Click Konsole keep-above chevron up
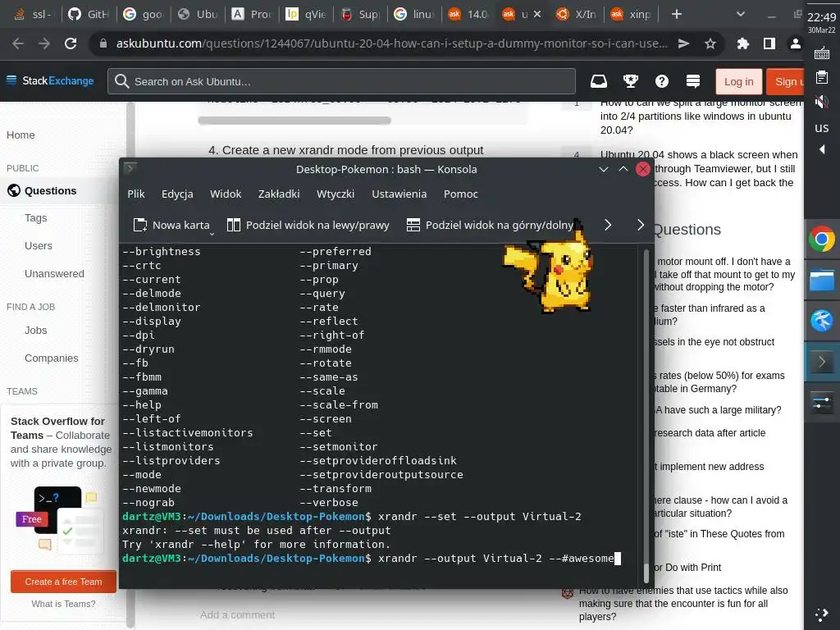 tap(623, 169)
